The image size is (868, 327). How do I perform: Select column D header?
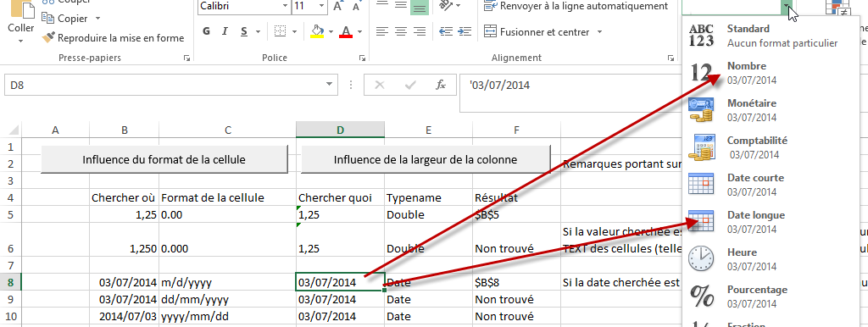[x=340, y=130]
